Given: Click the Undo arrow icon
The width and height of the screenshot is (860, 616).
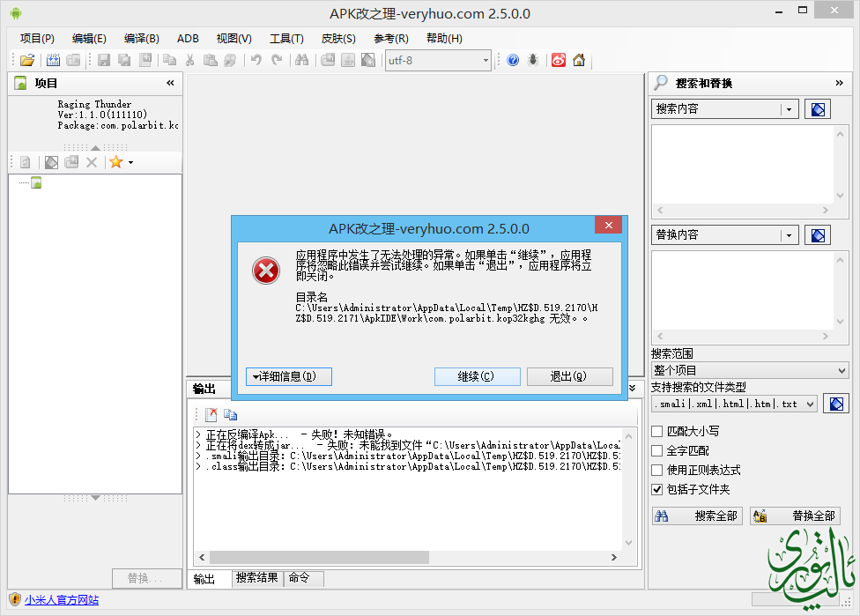Looking at the screenshot, I should (x=256, y=60).
